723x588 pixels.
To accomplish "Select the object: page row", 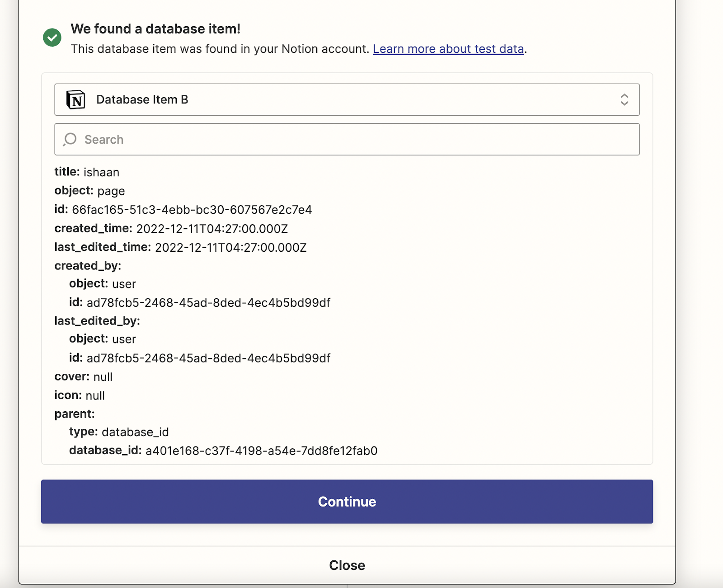I will (x=89, y=191).
